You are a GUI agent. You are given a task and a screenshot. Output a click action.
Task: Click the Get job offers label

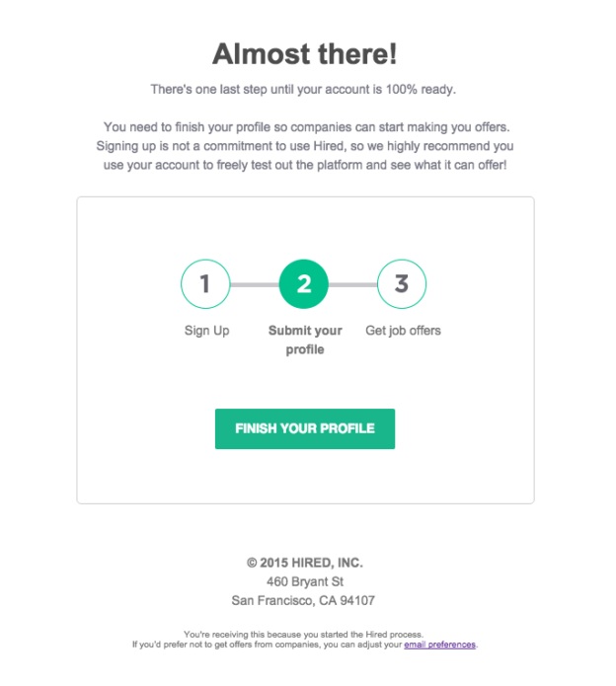click(x=403, y=331)
